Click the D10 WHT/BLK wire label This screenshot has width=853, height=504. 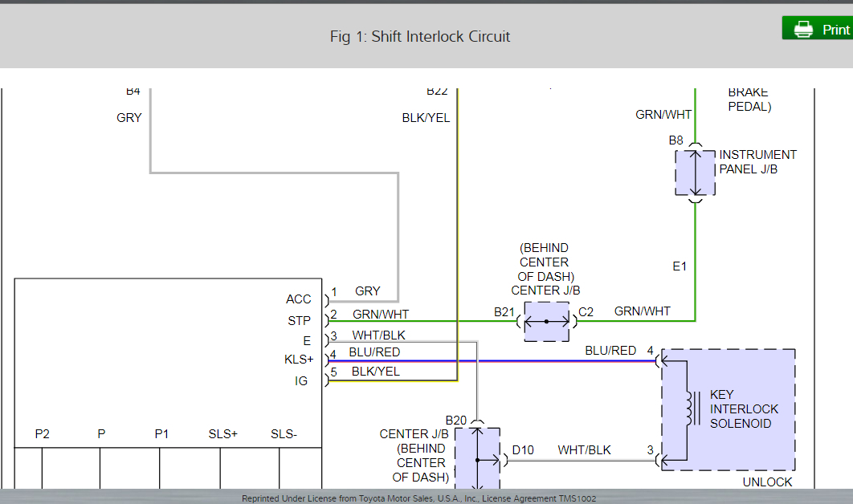pos(584,450)
